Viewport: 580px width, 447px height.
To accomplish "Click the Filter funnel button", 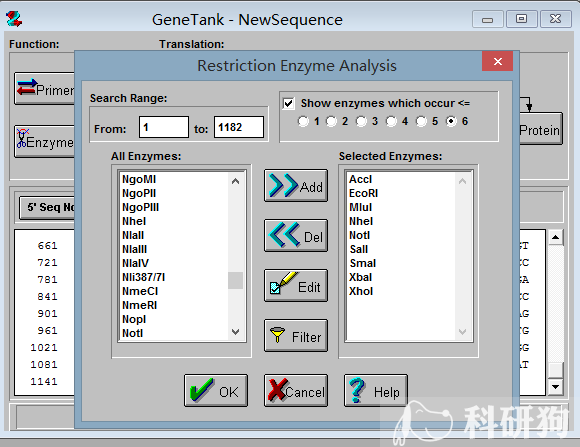I will pyautogui.click(x=296, y=336).
